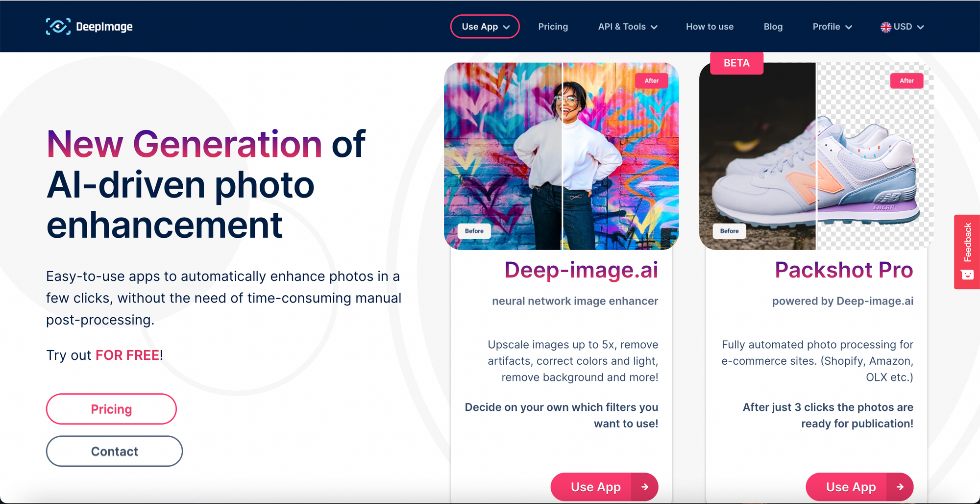Click 'Upscale images up to 5x' description

coord(573,361)
